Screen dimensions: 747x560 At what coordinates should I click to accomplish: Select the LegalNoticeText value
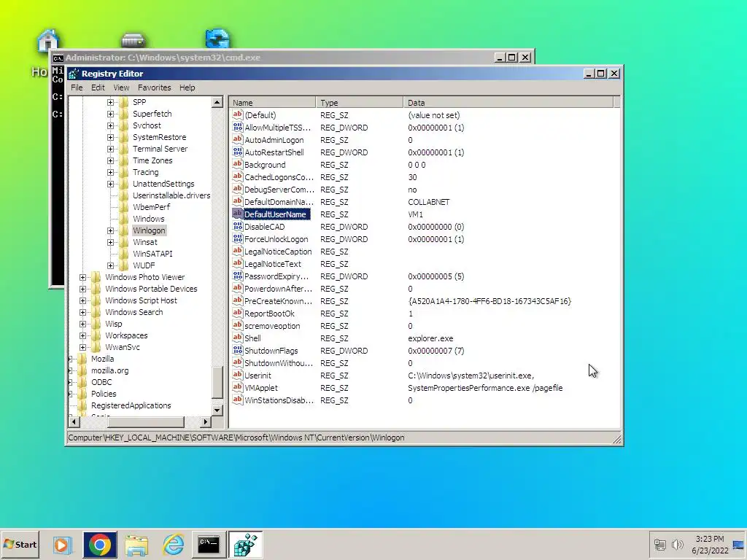point(273,264)
